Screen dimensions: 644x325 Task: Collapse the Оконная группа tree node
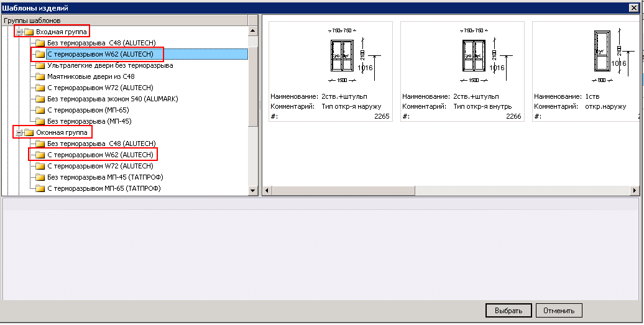[x=19, y=132]
